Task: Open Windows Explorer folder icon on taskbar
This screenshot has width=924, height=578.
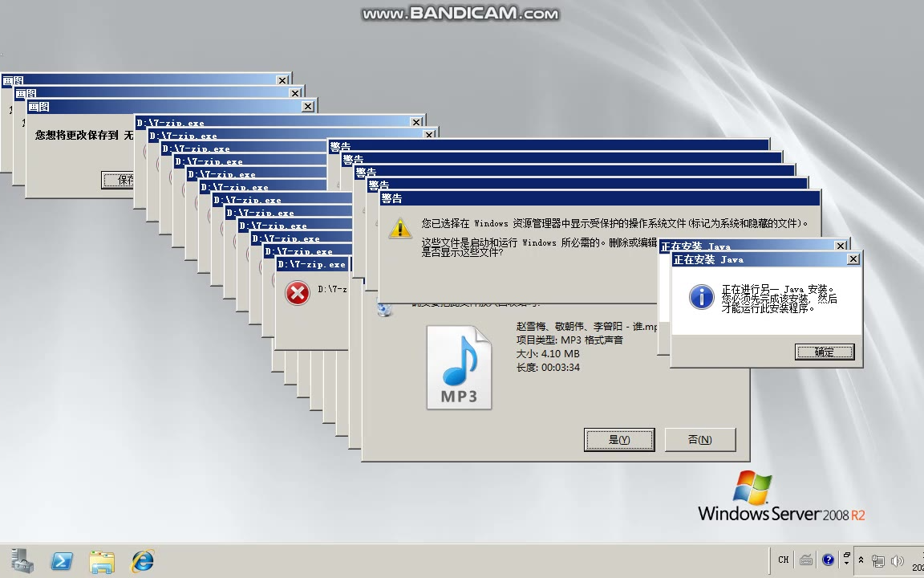Action: tap(102, 561)
